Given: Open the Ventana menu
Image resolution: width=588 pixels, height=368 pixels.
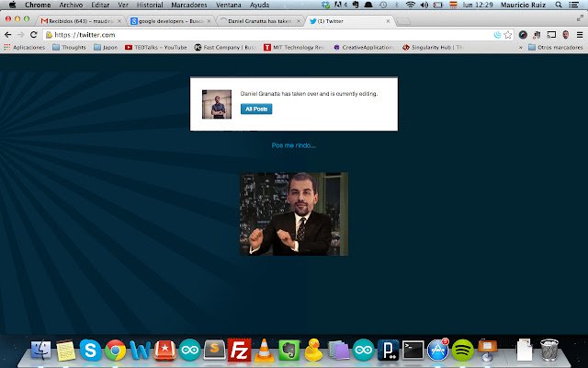Looking at the screenshot, I should [x=229, y=5].
